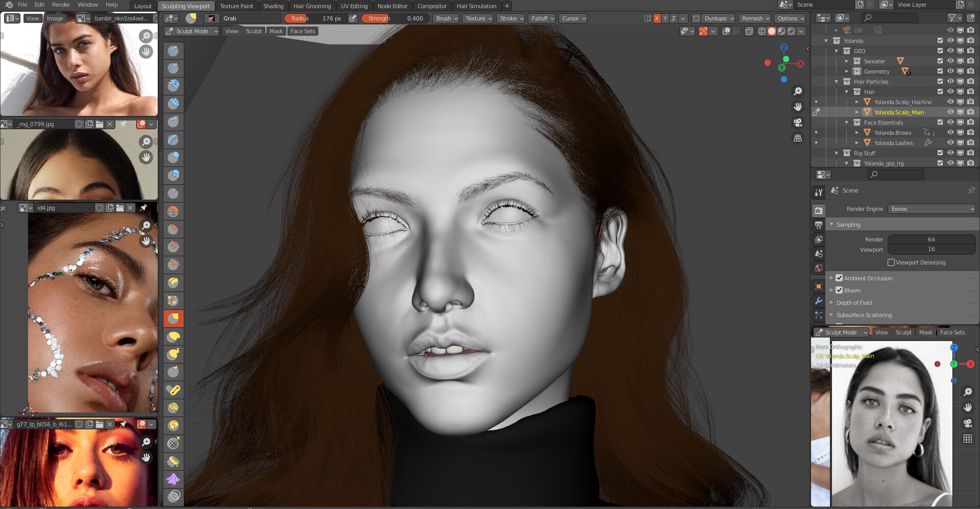This screenshot has height=509, width=980.
Task: Select the Pose brush tool
Action: [x=174, y=390]
